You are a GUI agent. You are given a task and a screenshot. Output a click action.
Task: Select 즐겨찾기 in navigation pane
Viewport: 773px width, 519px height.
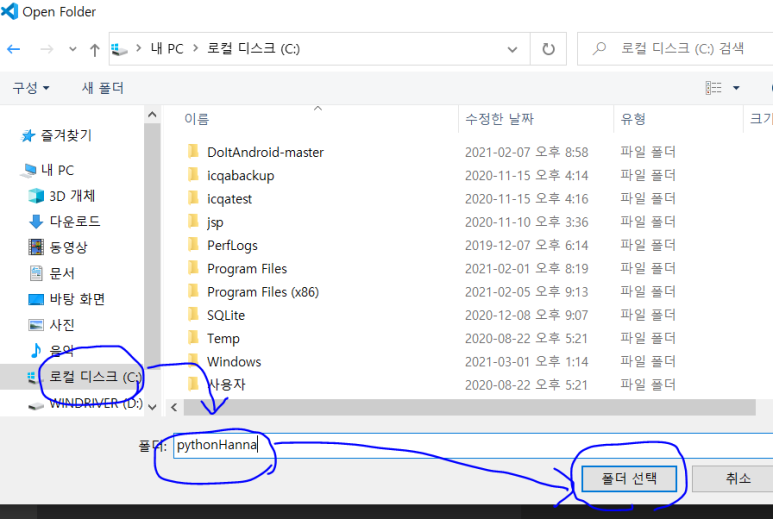[x=66, y=135]
